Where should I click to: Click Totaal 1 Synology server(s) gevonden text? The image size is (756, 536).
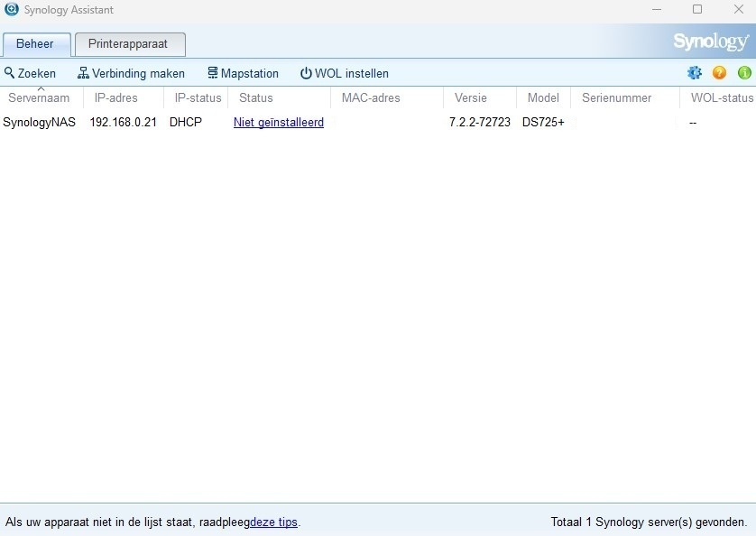(649, 522)
